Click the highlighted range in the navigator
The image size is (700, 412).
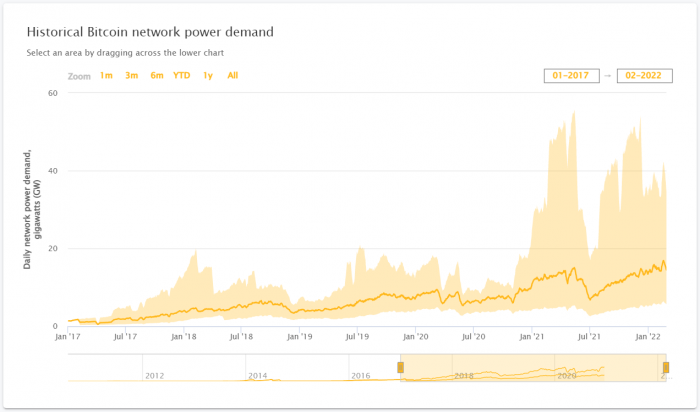(x=530, y=367)
